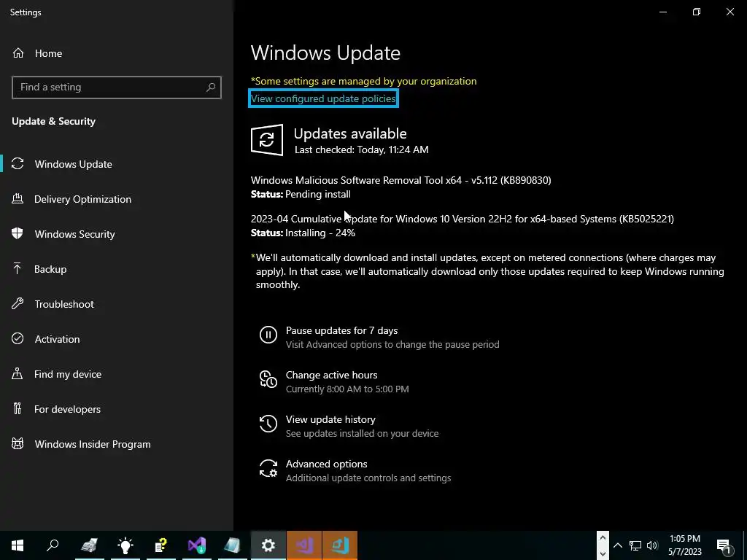Screen dimensions: 747x560
Task: Click the taskbar scroll down arrow
Action: (x=603, y=553)
